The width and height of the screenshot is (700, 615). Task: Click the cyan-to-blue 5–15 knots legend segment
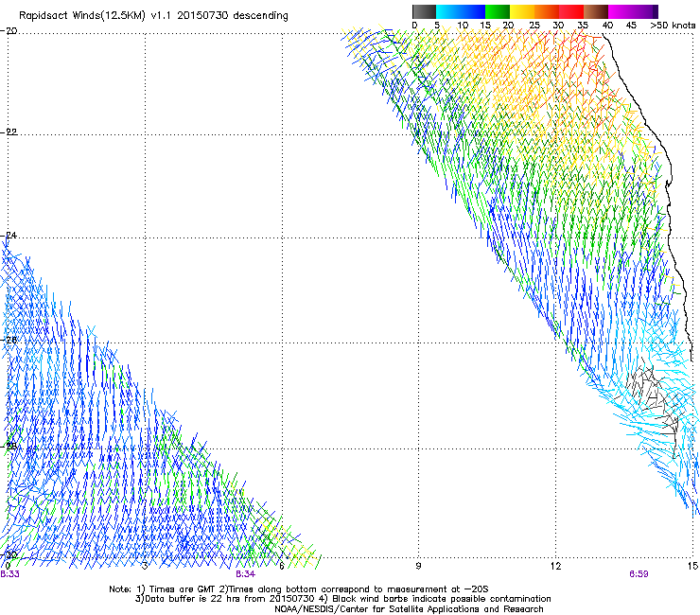[461, 11]
